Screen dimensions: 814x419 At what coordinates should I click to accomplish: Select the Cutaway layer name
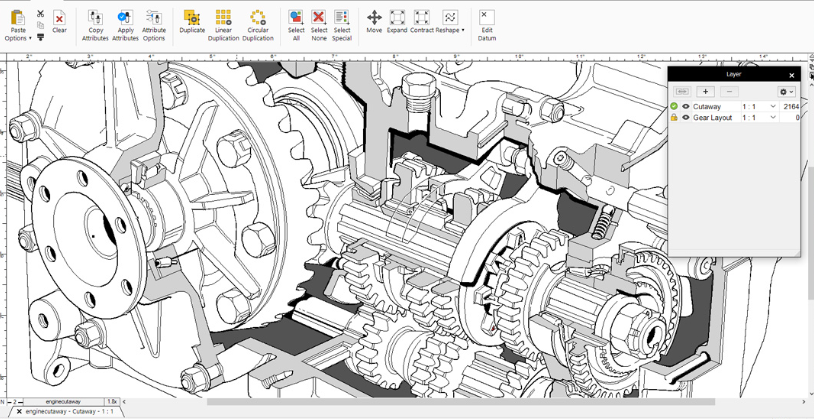point(707,106)
